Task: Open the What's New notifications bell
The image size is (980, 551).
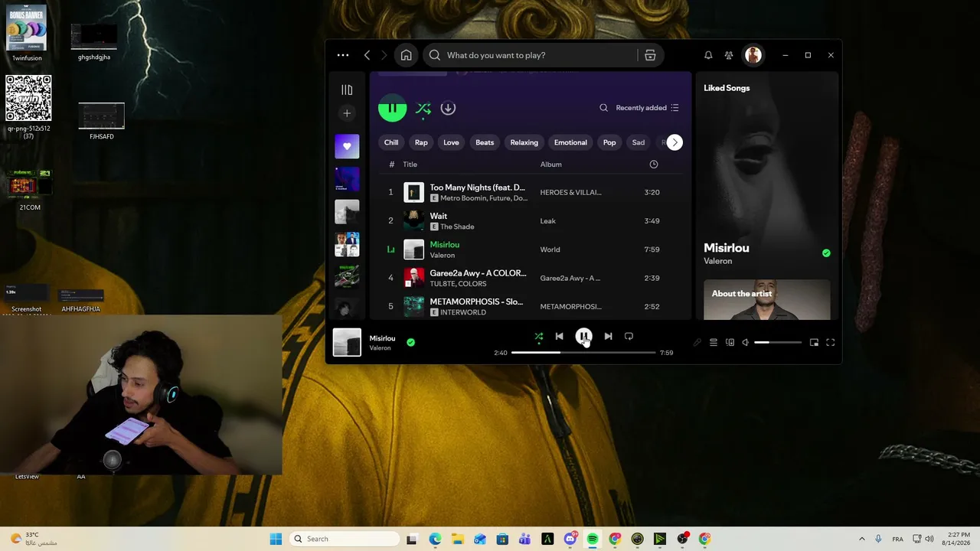Action: click(x=708, y=55)
